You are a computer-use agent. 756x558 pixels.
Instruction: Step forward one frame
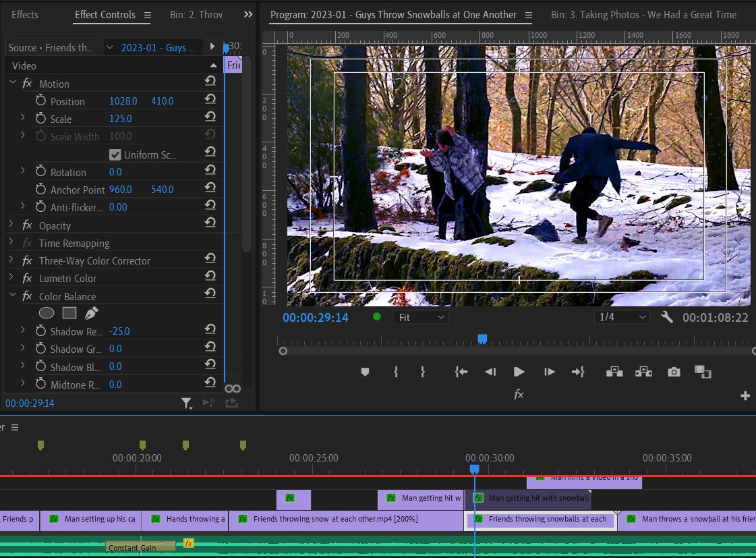pyautogui.click(x=549, y=372)
